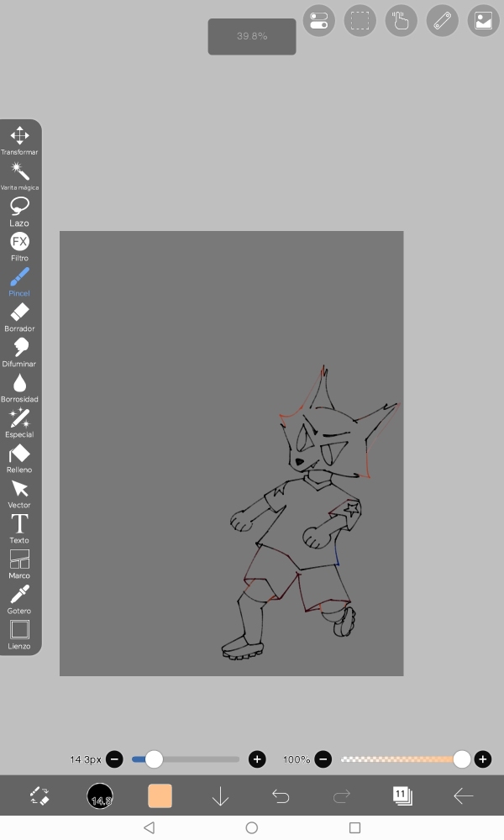Open the ruler tool icon

[x=443, y=21]
